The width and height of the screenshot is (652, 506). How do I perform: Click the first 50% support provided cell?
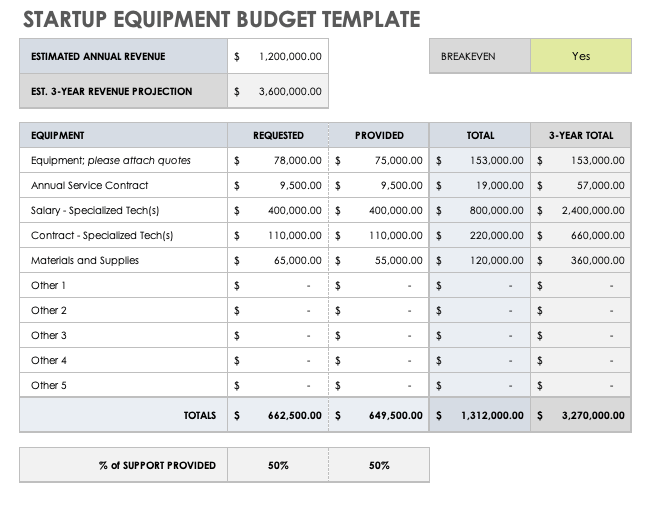tap(278, 465)
